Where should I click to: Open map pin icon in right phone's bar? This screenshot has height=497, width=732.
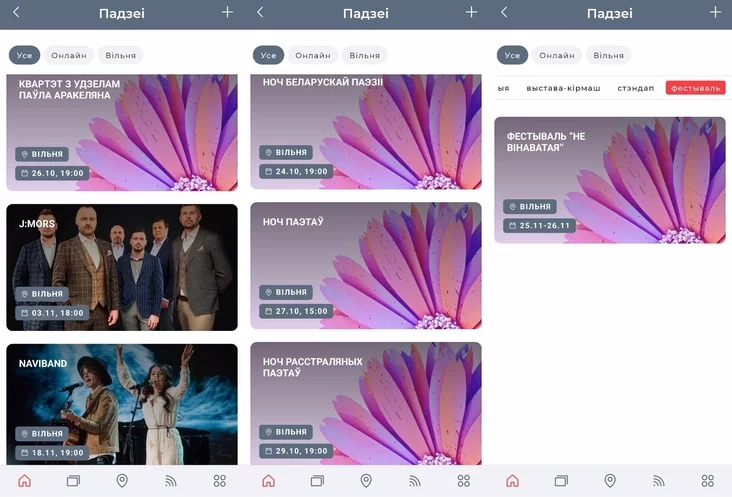pyautogui.click(x=610, y=481)
